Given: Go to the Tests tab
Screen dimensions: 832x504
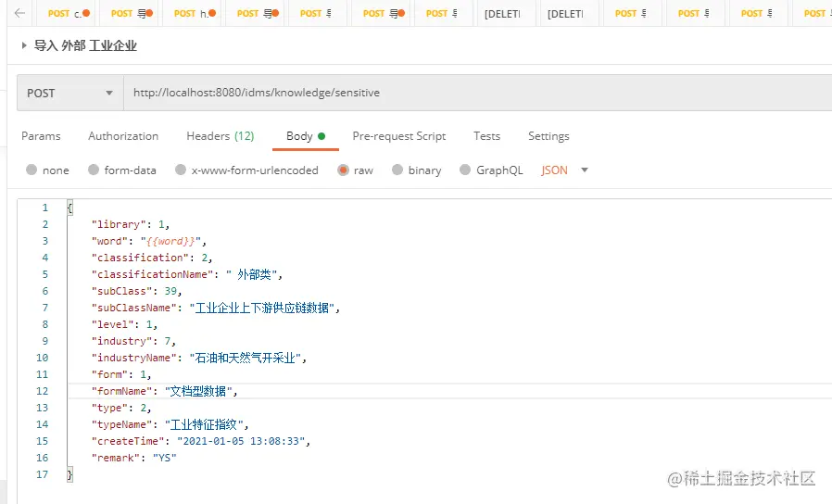Looking at the screenshot, I should click(486, 136).
